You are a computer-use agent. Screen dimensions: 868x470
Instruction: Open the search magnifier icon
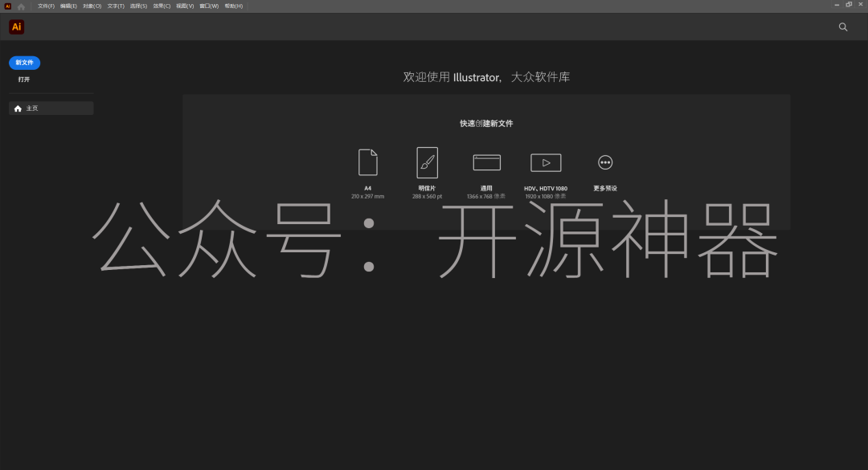pyautogui.click(x=843, y=27)
